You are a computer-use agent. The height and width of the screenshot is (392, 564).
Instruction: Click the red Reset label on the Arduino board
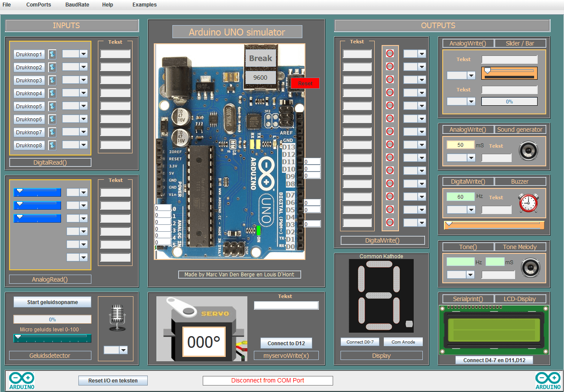click(x=305, y=83)
